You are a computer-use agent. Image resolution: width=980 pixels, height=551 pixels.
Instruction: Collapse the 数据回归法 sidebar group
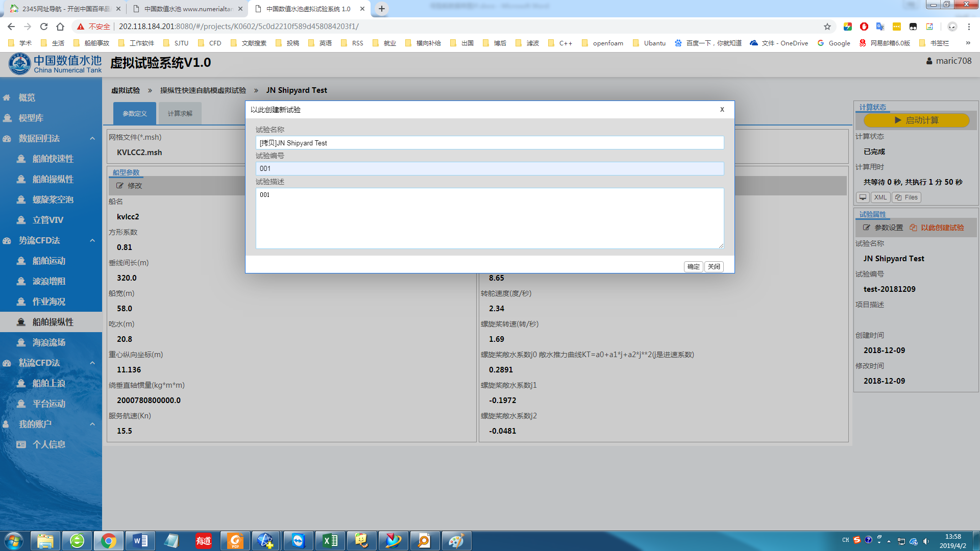[x=92, y=138]
